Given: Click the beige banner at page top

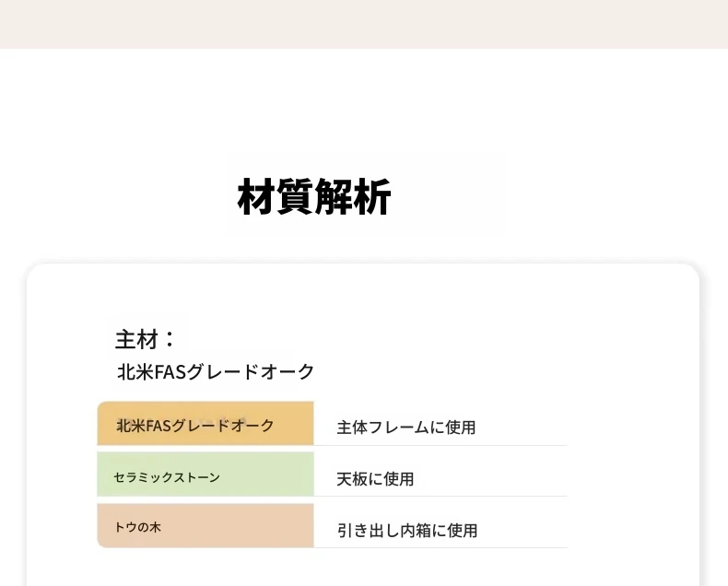Looking at the screenshot, I should tap(364, 24).
